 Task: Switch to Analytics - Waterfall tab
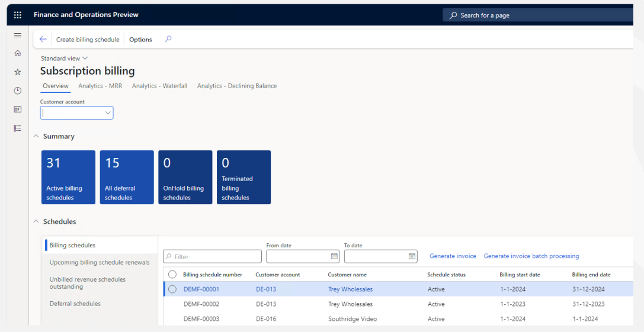[x=160, y=86]
